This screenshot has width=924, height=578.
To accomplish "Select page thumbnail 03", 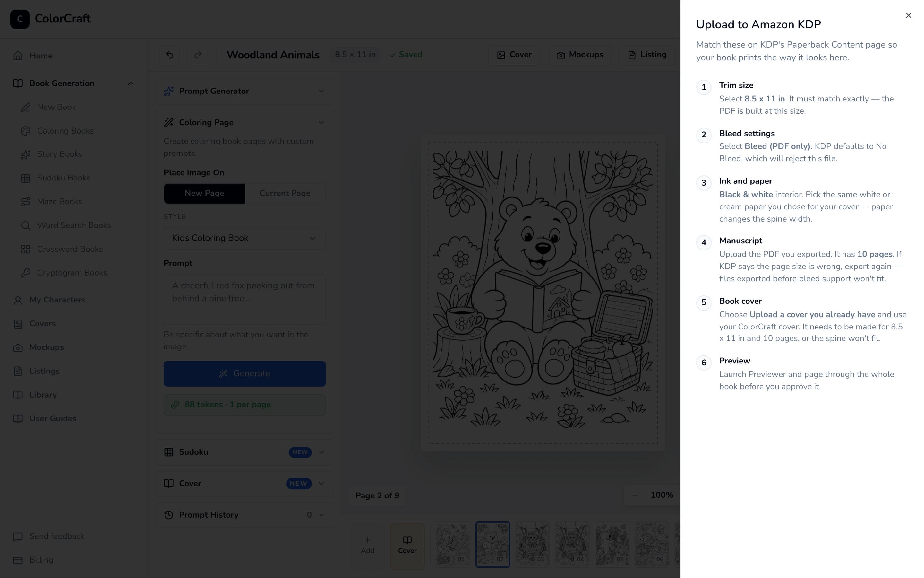I will (532, 544).
